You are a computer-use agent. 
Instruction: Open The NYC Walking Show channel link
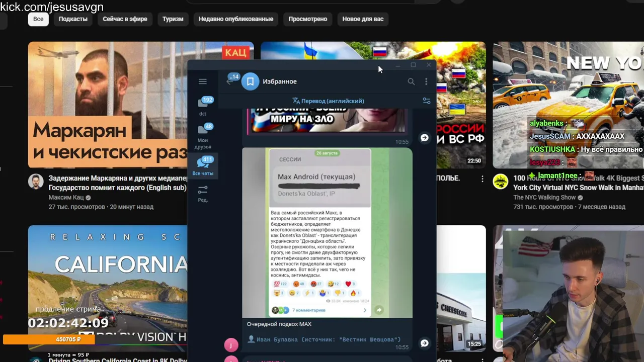tap(544, 198)
